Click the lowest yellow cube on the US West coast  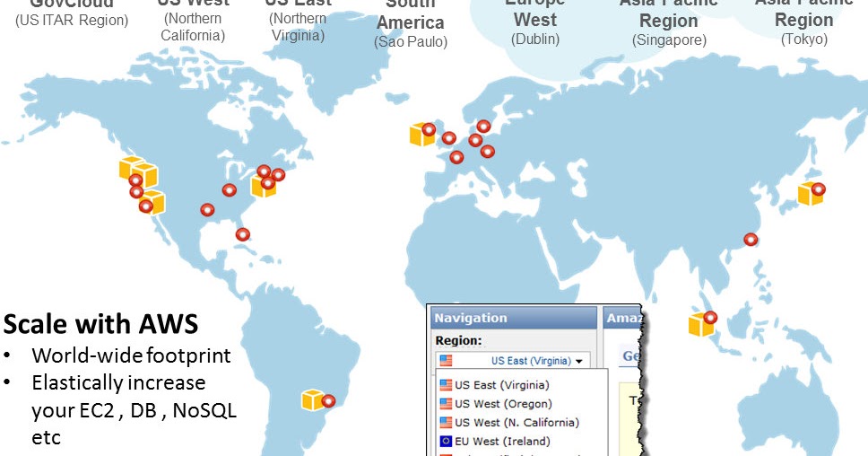[x=154, y=203]
